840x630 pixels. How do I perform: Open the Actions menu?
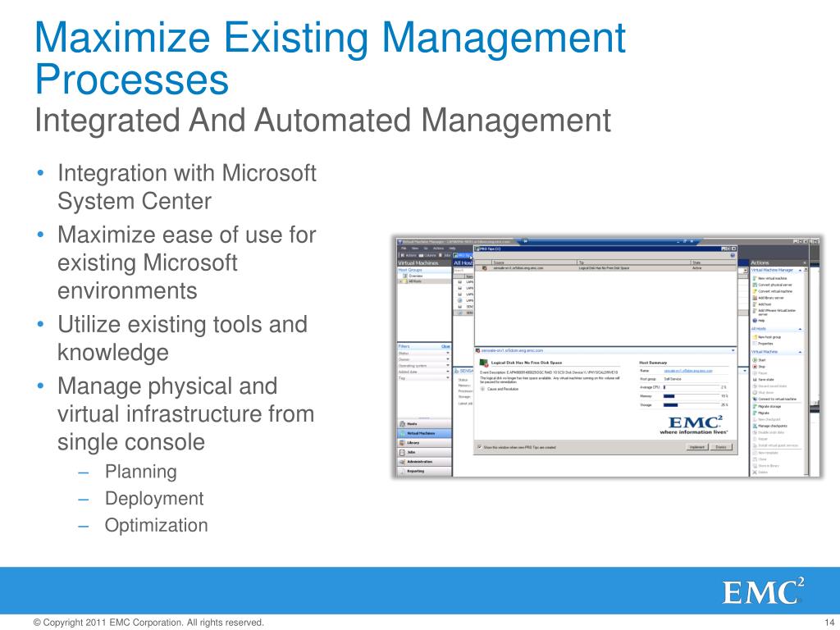pos(438,249)
